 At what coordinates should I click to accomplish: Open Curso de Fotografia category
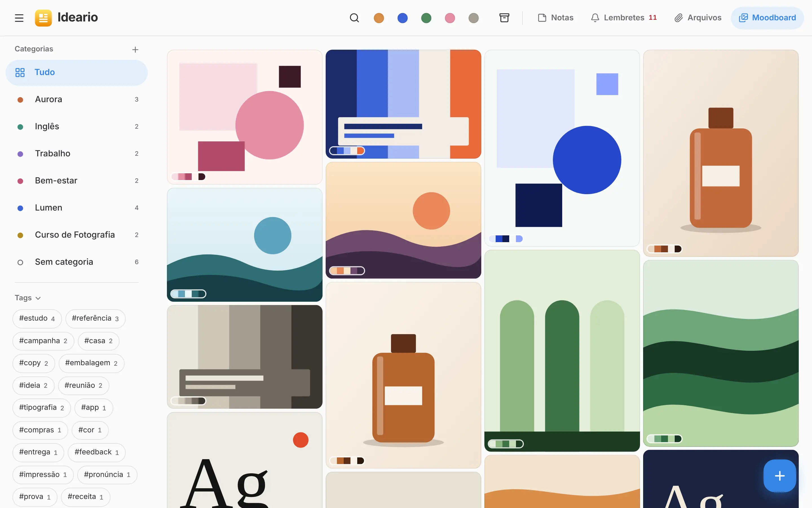tap(76, 235)
